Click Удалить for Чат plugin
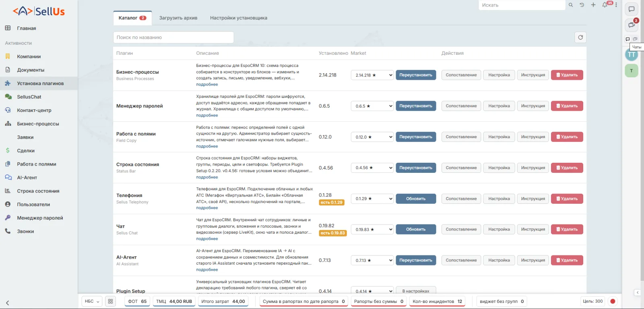This screenshot has width=644, height=309. [567, 230]
